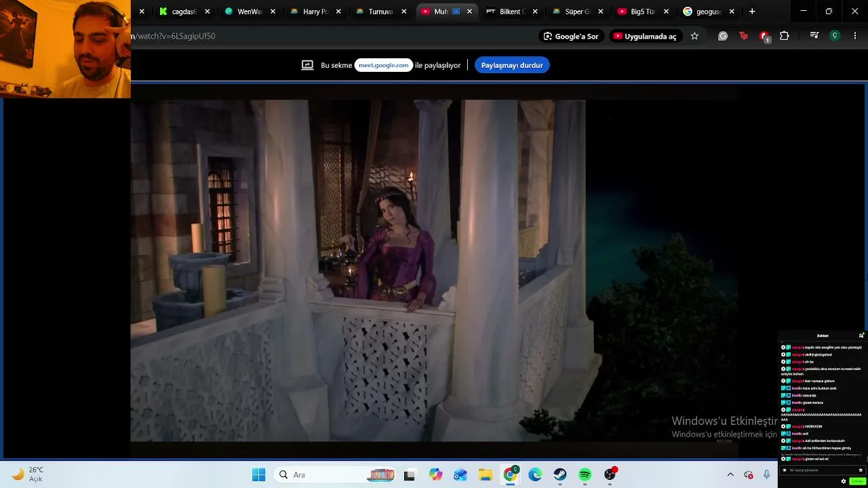Open a new browser tab

pos(752,12)
